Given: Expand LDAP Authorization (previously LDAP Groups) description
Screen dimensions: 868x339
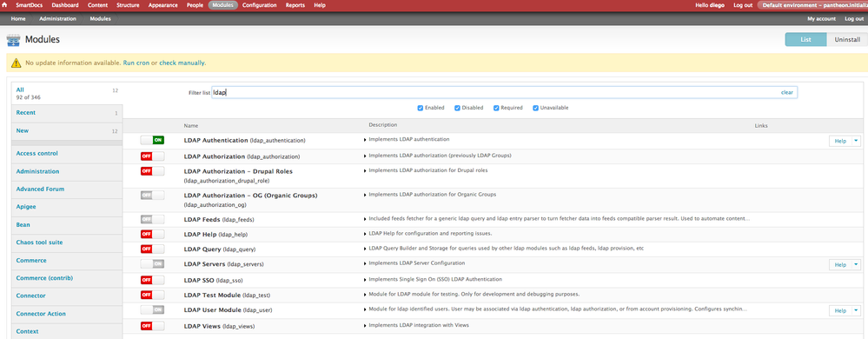Looking at the screenshot, I should pyautogui.click(x=365, y=156).
